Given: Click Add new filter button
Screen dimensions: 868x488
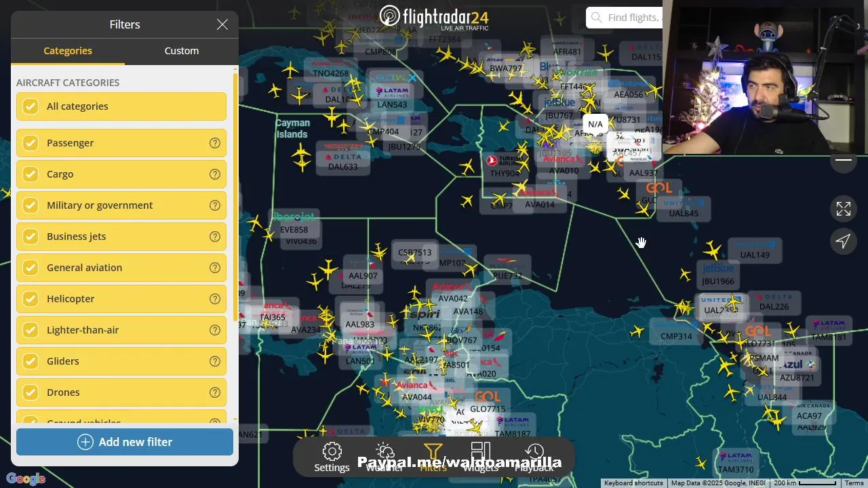Looking at the screenshot, I should tap(125, 442).
